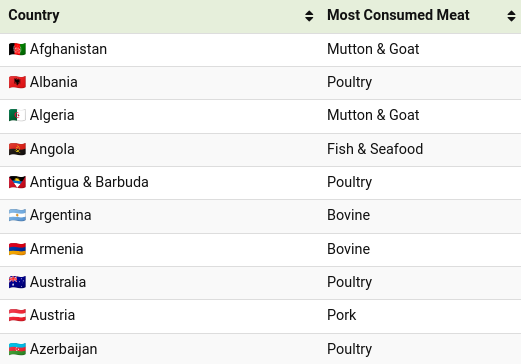
Task: Sort by Most Consumed Meat arrows
Action: (x=511, y=16)
